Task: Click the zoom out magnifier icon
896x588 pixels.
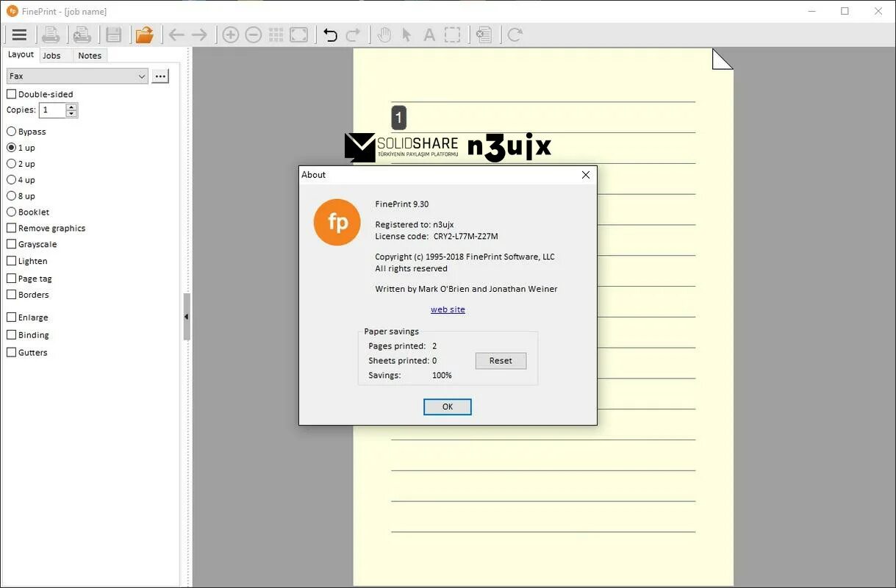Action: pyautogui.click(x=253, y=34)
